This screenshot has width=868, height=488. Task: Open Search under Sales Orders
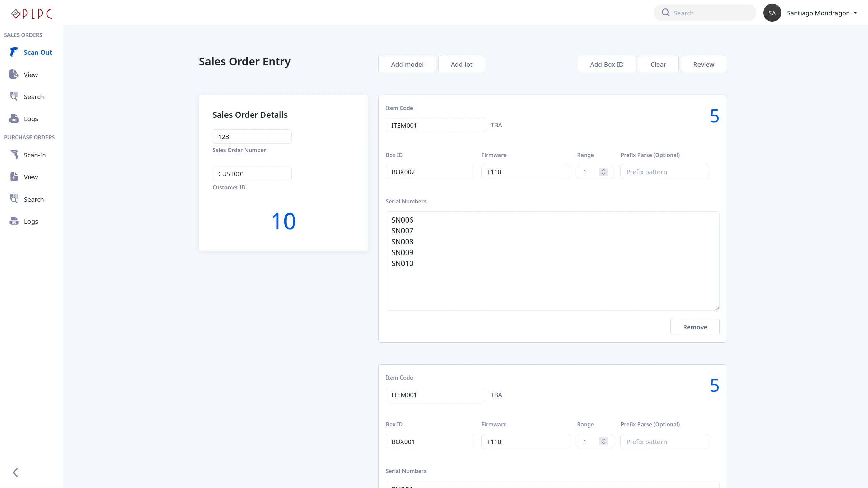click(34, 97)
